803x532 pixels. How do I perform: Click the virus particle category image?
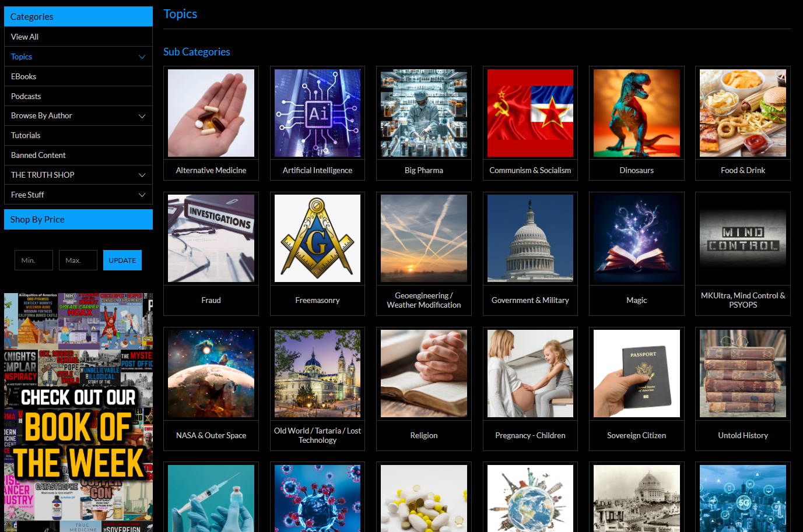click(x=317, y=498)
